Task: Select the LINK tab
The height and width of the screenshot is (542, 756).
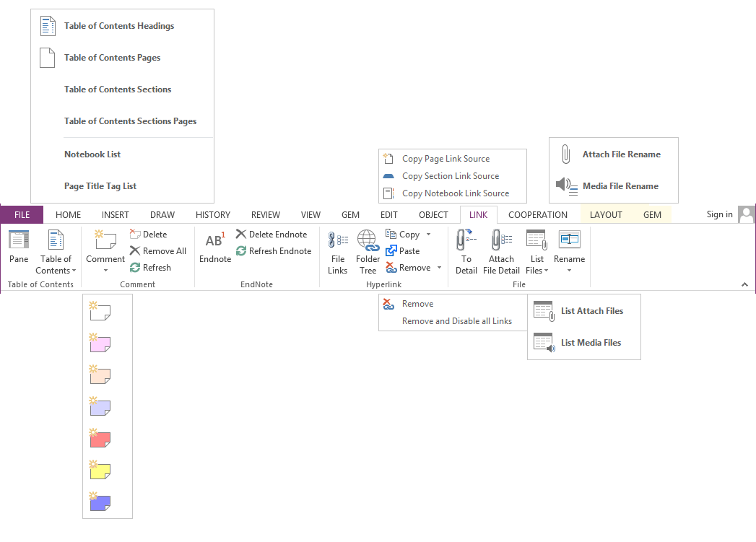Action: click(478, 215)
